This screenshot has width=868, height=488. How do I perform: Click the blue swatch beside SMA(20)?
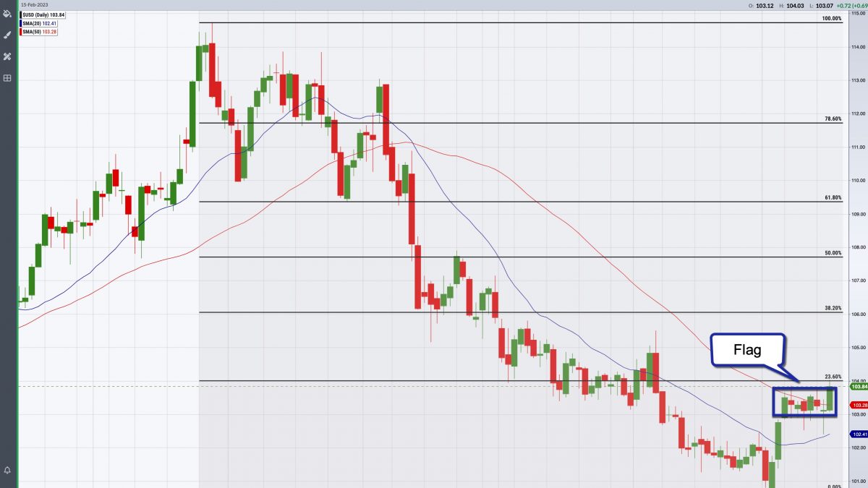tap(20, 23)
